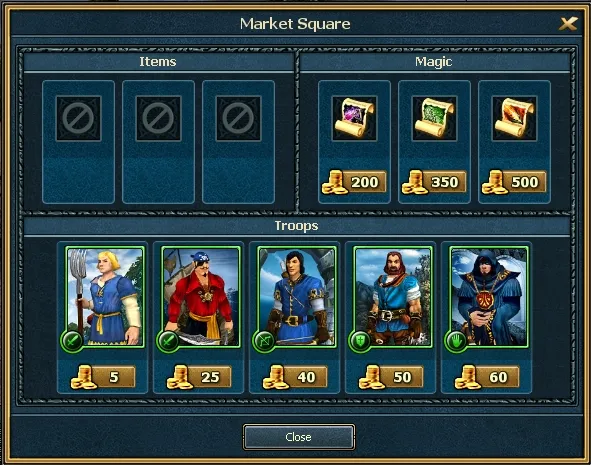Image resolution: width=591 pixels, height=465 pixels.
Task: Click the third empty item slot
Action: point(238,118)
